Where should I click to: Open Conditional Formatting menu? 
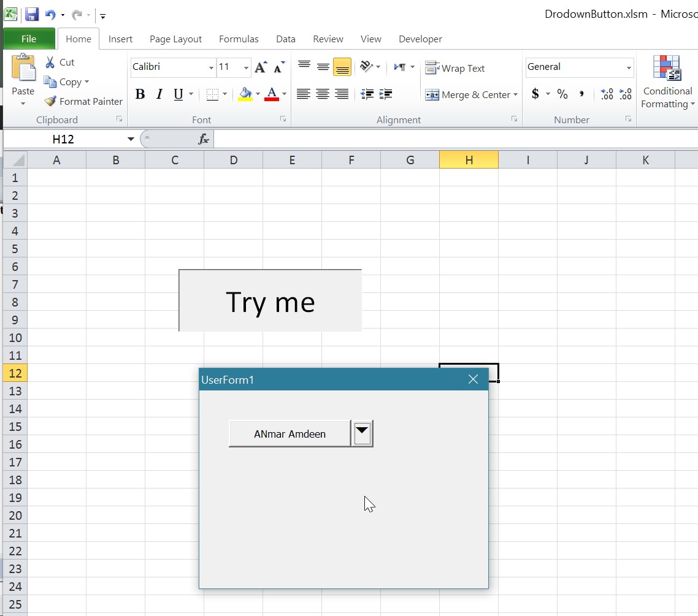pyautogui.click(x=667, y=83)
